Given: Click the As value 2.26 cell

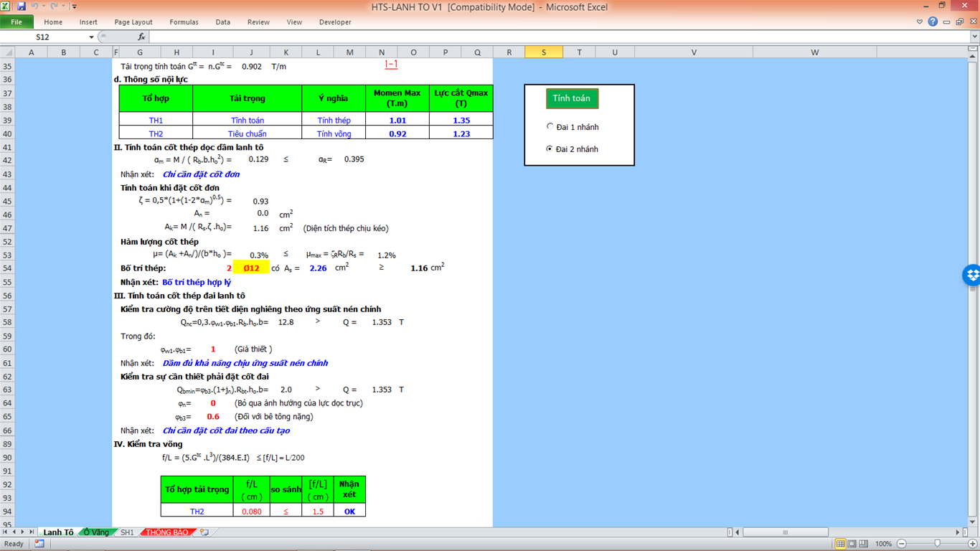Looking at the screenshot, I should coord(318,268).
